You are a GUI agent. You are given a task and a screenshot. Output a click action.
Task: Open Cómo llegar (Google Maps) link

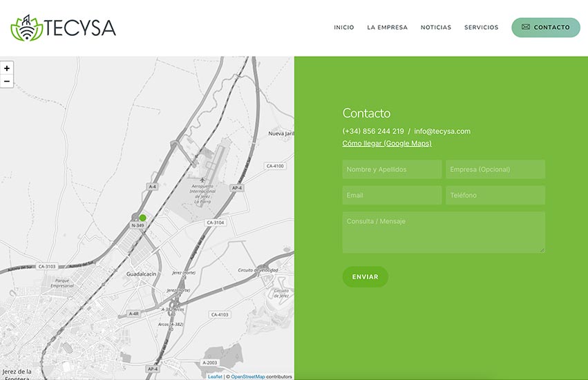coord(387,143)
